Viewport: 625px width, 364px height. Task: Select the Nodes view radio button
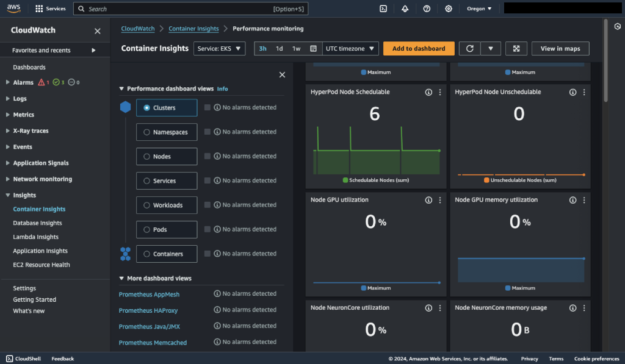point(146,157)
